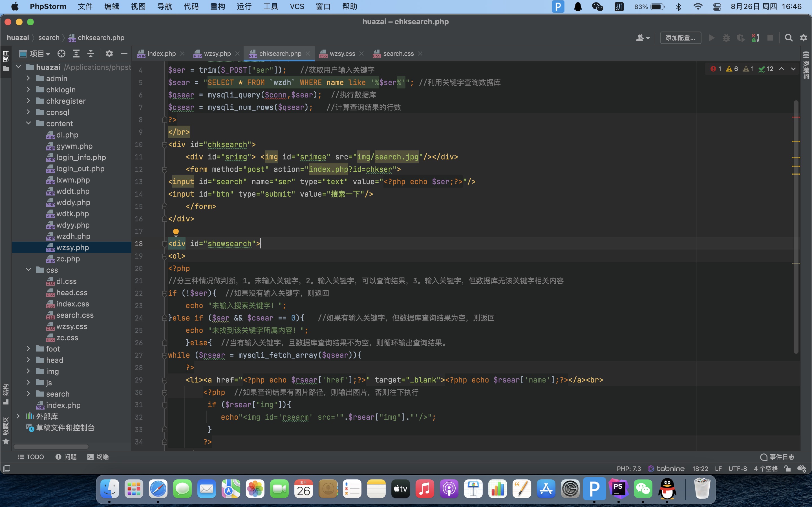Toggle the file read-only lock icon in the status bar
This screenshot has width=812, height=507.
tap(787, 468)
